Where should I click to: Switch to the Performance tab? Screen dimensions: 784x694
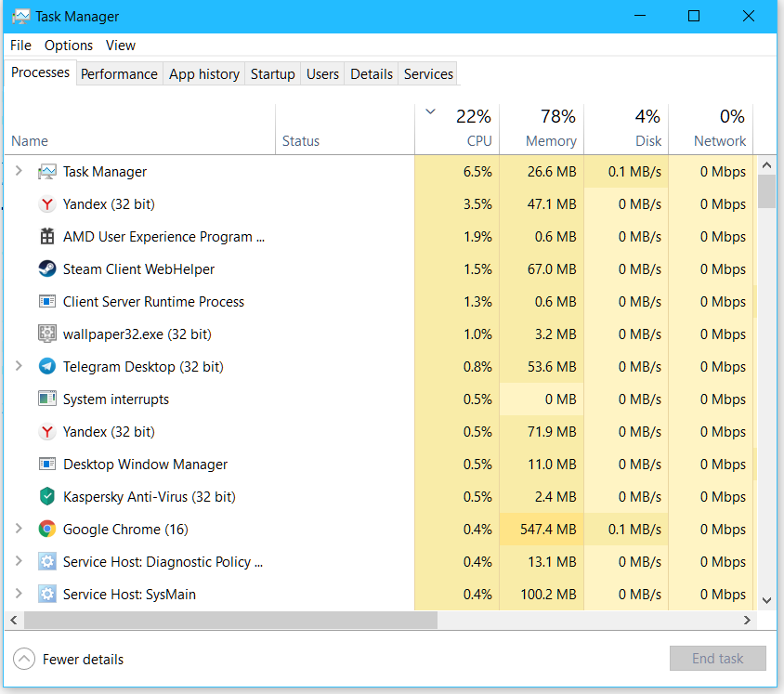click(119, 74)
